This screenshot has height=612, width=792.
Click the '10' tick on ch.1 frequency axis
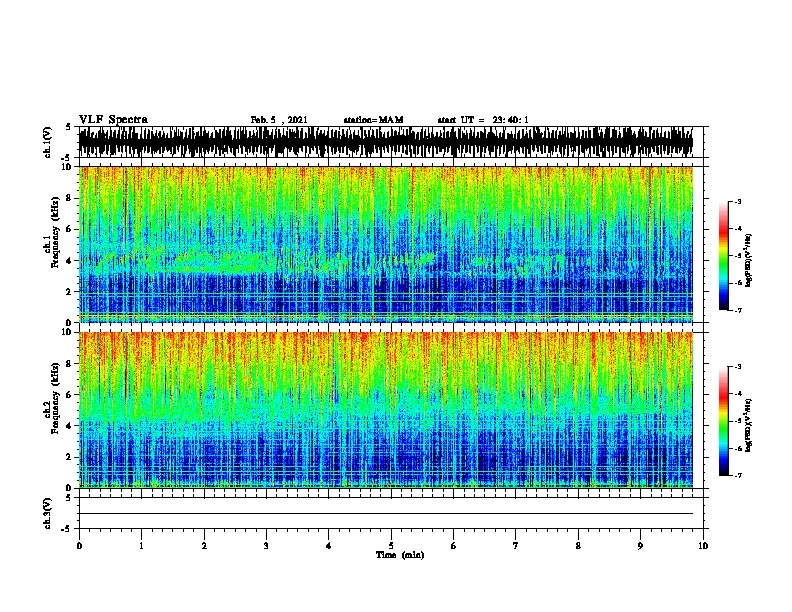point(67,167)
